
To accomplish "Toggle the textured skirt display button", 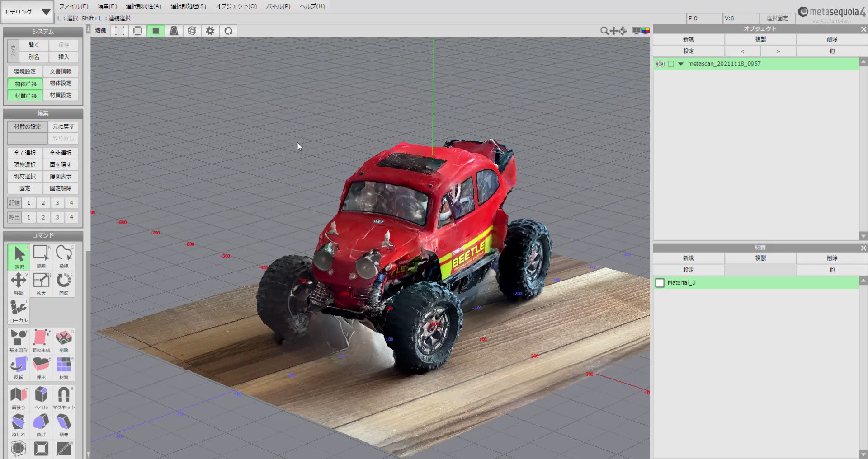I will (x=174, y=31).
